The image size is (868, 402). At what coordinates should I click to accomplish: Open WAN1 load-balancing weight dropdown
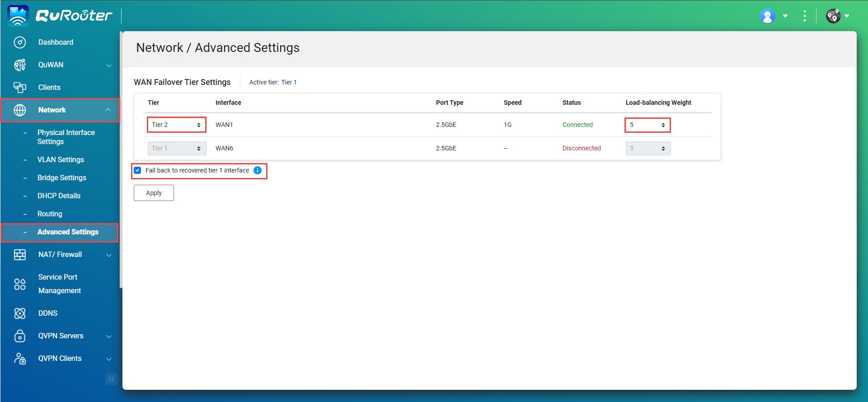click(x=647, y=125)
